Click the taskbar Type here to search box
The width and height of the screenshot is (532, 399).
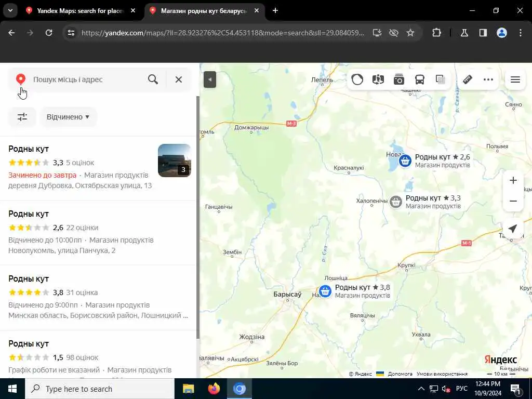click(100, 389)
